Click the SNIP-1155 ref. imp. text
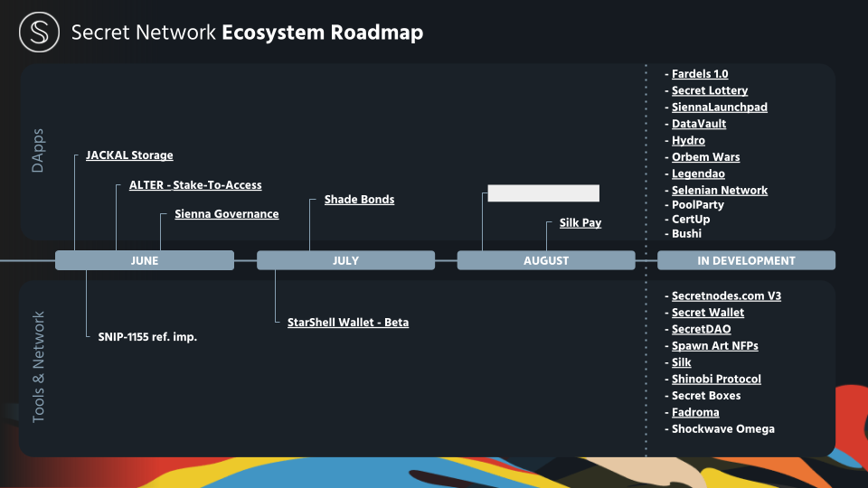The image size is (868, 488). point(147,337)
